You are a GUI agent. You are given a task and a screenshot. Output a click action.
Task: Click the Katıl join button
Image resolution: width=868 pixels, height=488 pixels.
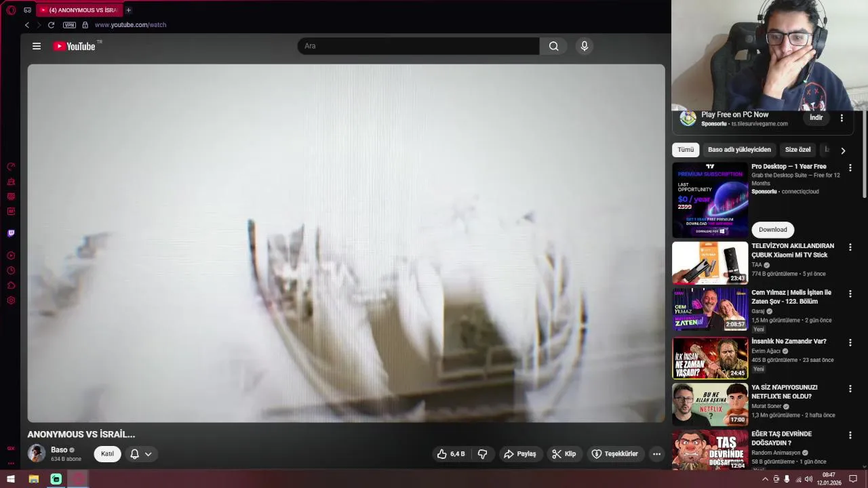[107, 454]
